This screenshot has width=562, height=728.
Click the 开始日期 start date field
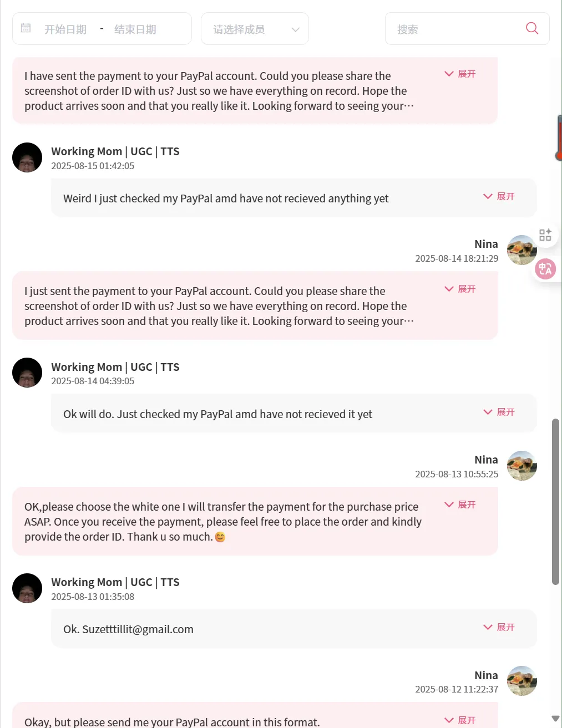[65, 29]
